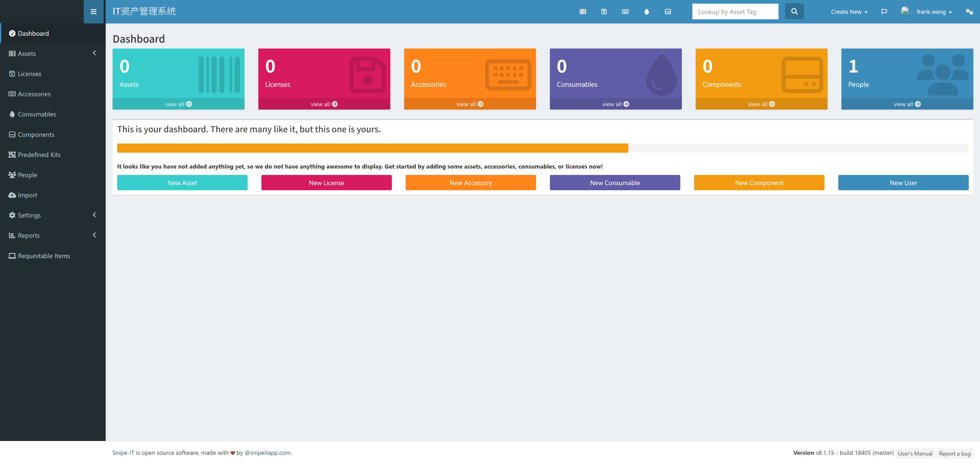
Task: Open the frank wang user menu
Action: tap(934, 12)
